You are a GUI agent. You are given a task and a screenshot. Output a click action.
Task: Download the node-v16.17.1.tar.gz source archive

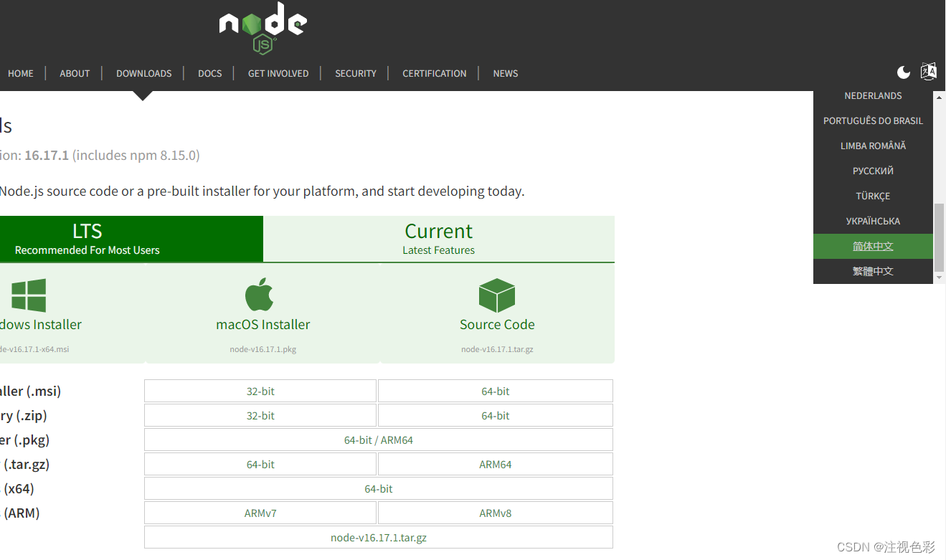click(x=378, y=536)
